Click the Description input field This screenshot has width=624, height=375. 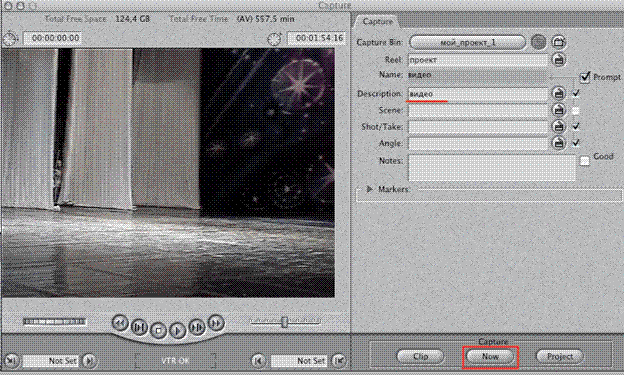(x=478, y=94)
